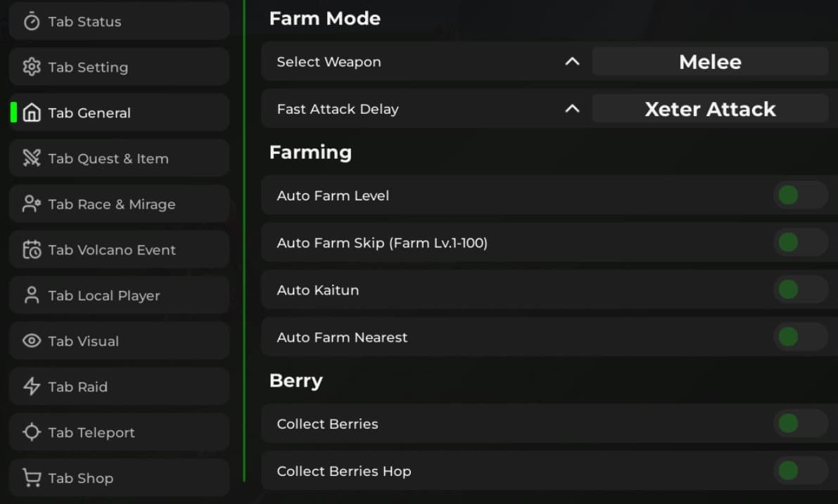Click the crossed swords icon for Quest & Item
Screen dimensions: 838x504
click(31, 158)
